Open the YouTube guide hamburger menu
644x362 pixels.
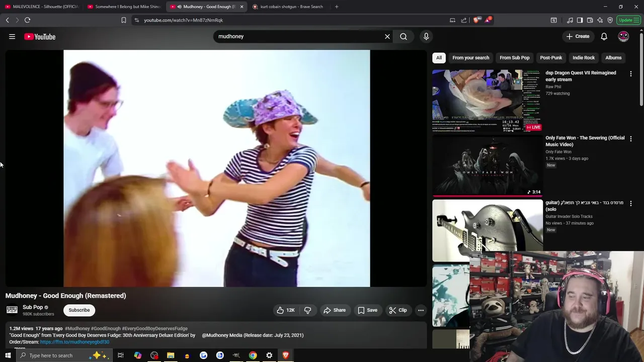coord(12,37)
